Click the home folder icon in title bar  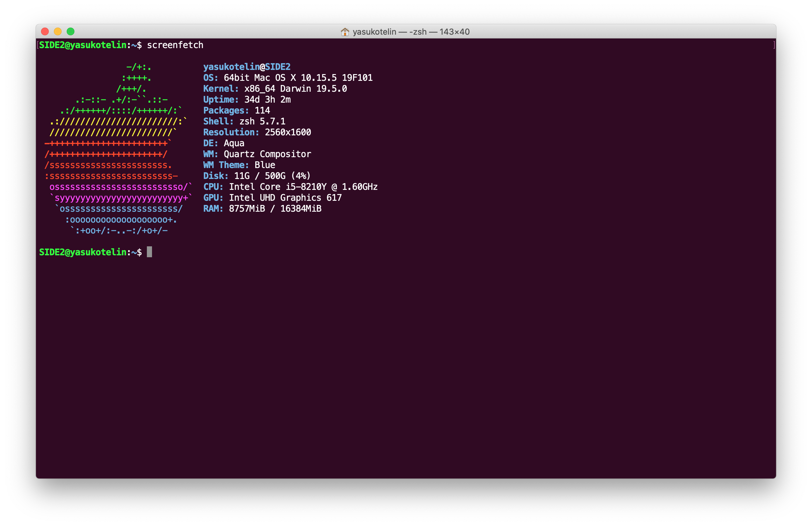345,32
